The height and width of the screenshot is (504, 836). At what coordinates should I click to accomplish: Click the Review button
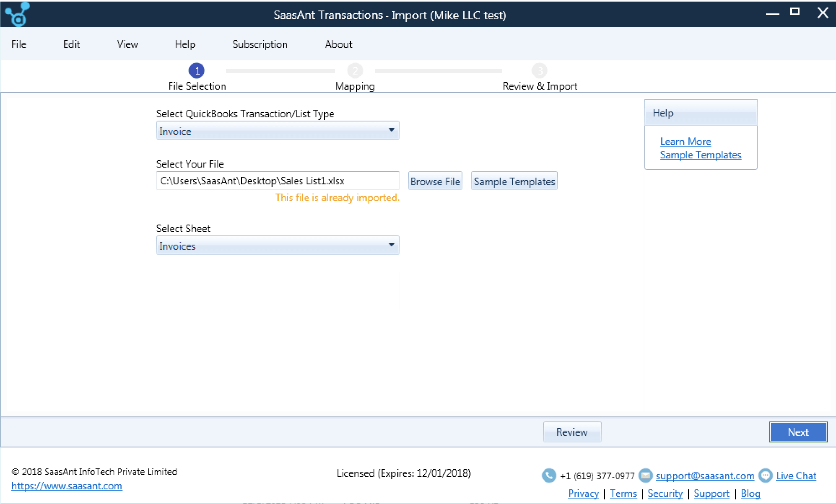[572, 432]
